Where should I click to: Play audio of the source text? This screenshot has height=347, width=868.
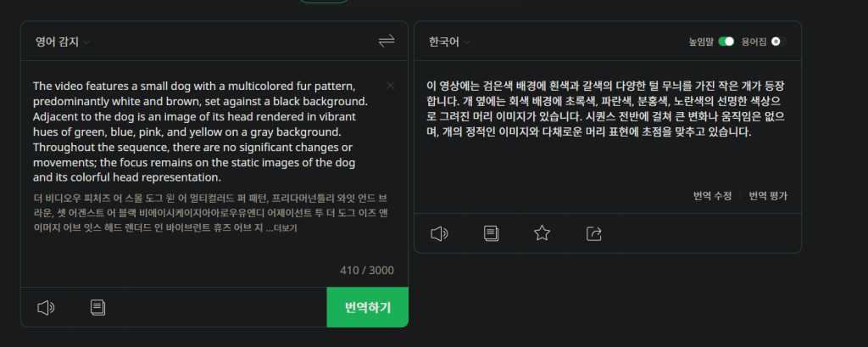pos(46,308)
